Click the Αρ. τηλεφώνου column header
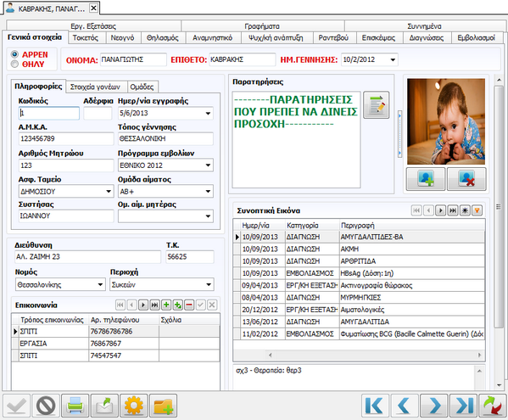508x420 pixels. (x=124, y=320)
